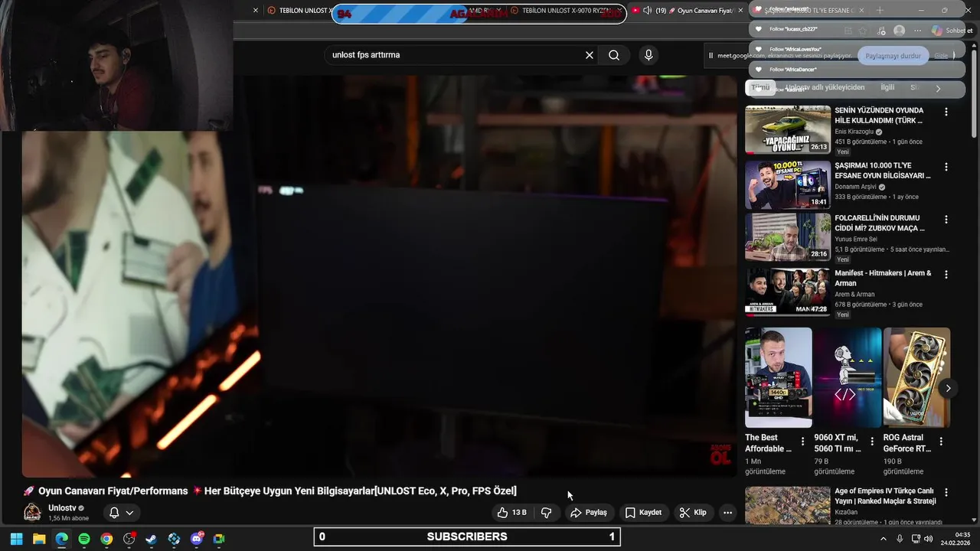Open options menu for ŞAŞIRMA! 10.000 TL'YE video

coord(946,167)
